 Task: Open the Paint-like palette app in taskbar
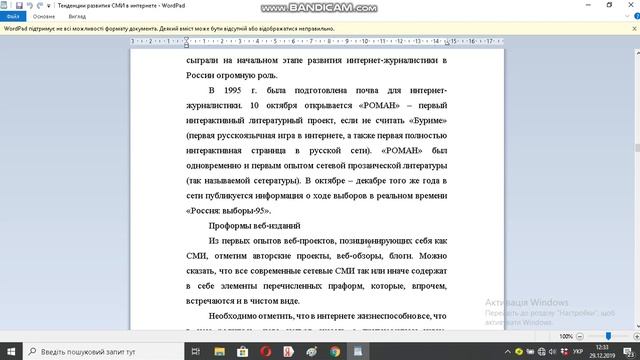pos(312,351)
